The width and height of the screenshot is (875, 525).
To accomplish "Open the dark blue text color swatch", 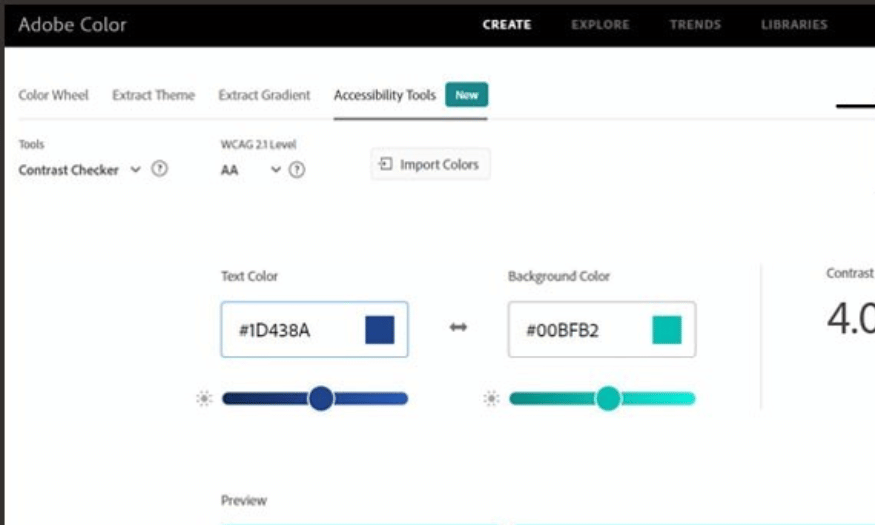I will pyautogui.click(x=379, y=330).
